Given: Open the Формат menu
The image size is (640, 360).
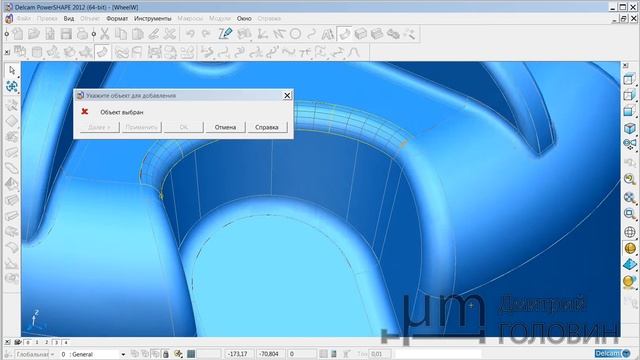Looking at the screenshot, I should pos(117,19).
